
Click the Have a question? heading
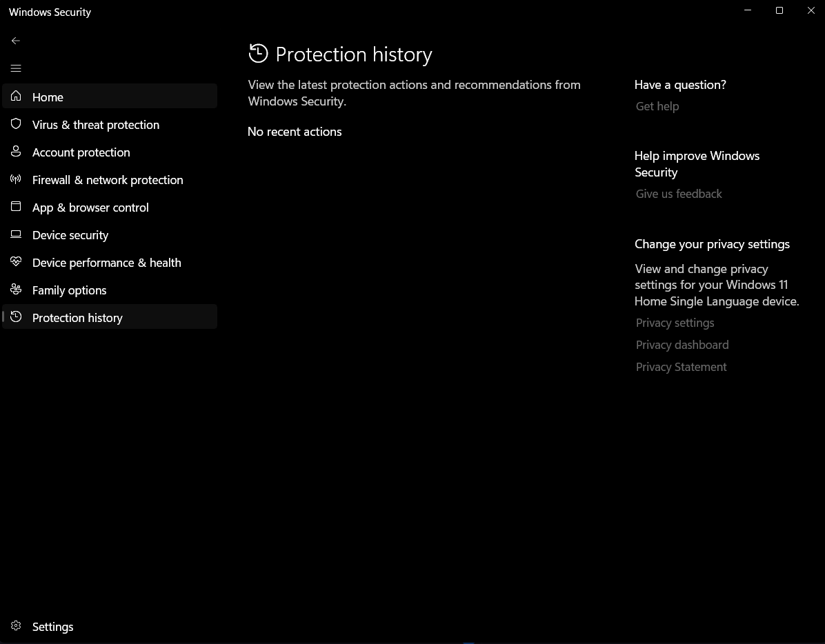(680, 85)
